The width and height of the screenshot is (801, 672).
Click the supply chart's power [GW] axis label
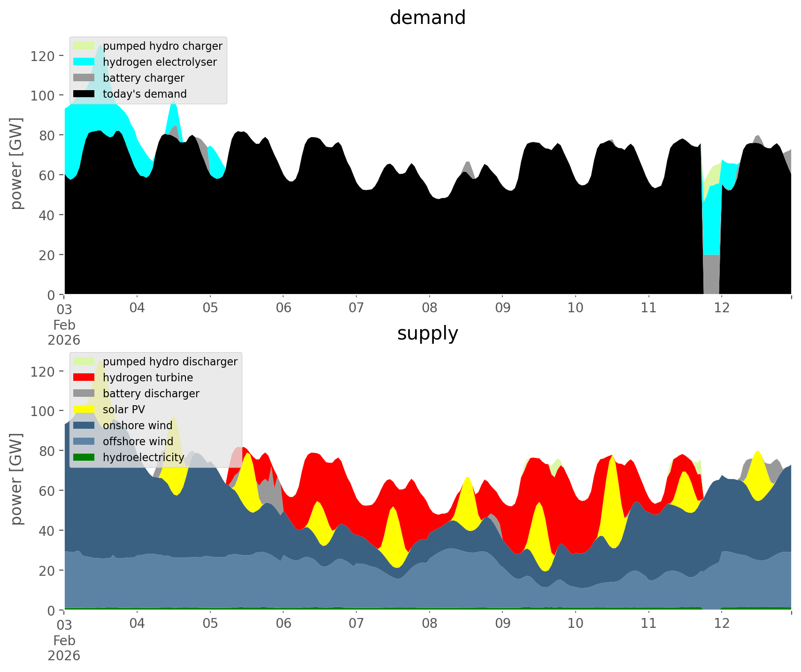tap(16, 479)
